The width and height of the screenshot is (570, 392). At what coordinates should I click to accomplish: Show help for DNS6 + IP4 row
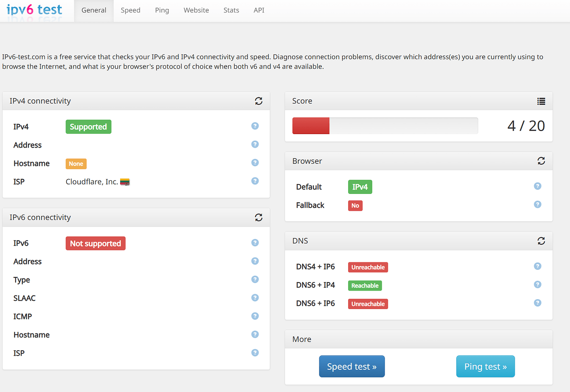pos(537,285)
